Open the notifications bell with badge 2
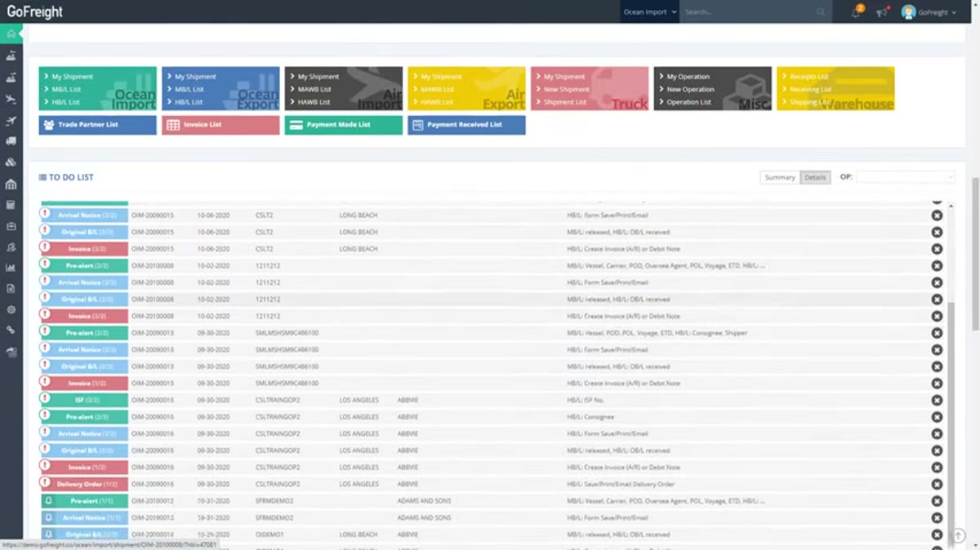Image resolution: width=980 pixels, height=550 pixels. [856, 12]
